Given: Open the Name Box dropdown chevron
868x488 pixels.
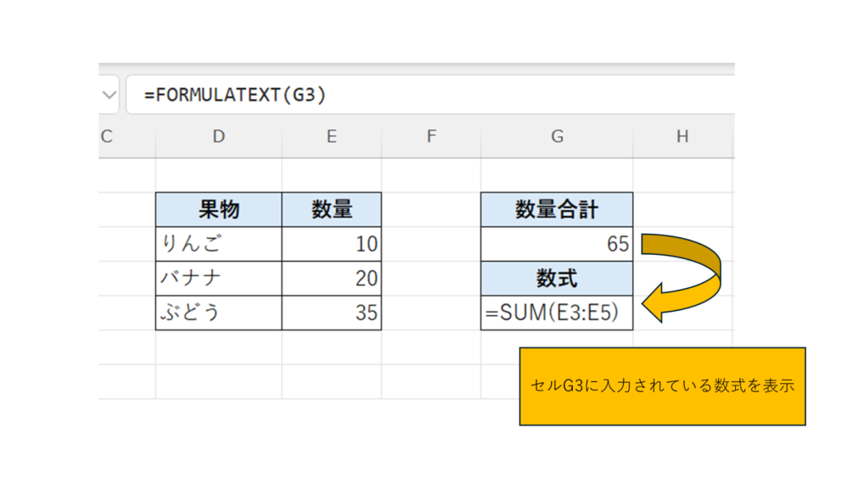Looking at the screenshot, I should (x=108, y=95).
